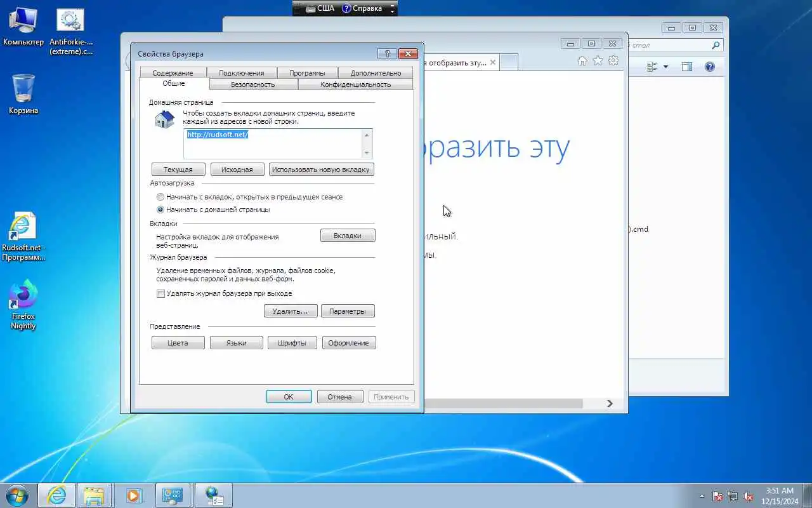Close the IE tab «отобразить эту»
This screenshot has width=812, height=508.
point(493,62)
